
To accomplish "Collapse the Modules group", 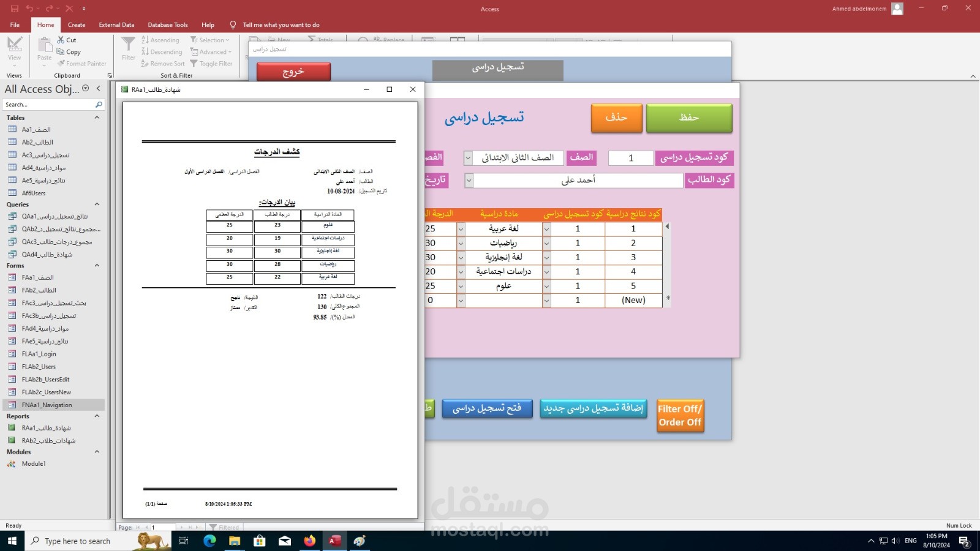I will click(x=97, y=452).
